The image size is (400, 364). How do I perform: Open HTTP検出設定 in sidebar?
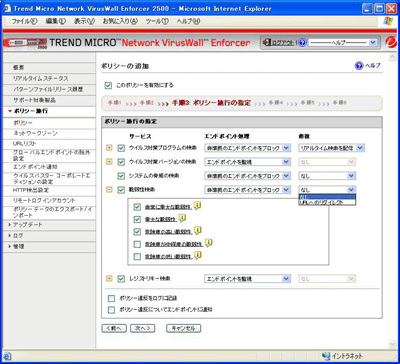point(31,190)
